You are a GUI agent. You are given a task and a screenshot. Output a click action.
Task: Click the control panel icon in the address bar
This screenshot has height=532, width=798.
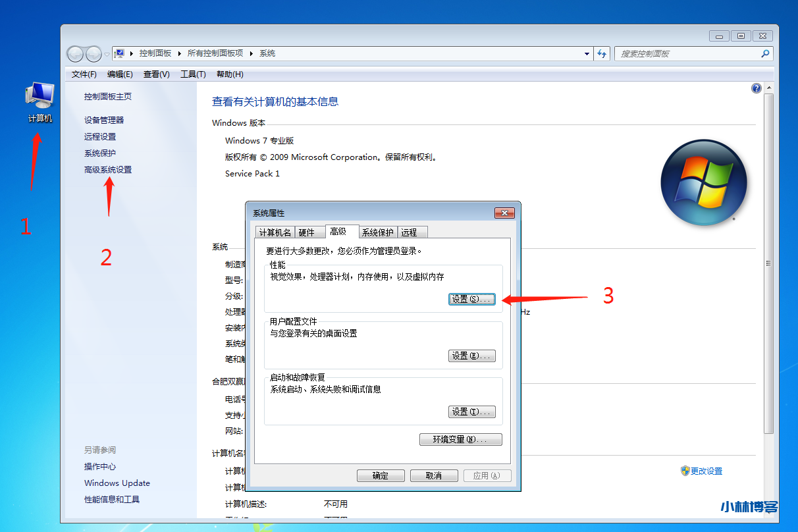(120, 53)
